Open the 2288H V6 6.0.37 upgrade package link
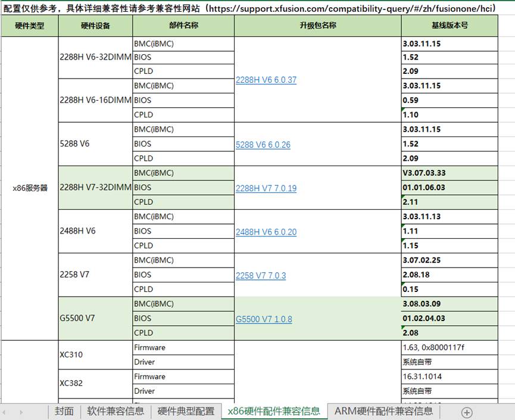 [x=266, y=80]
